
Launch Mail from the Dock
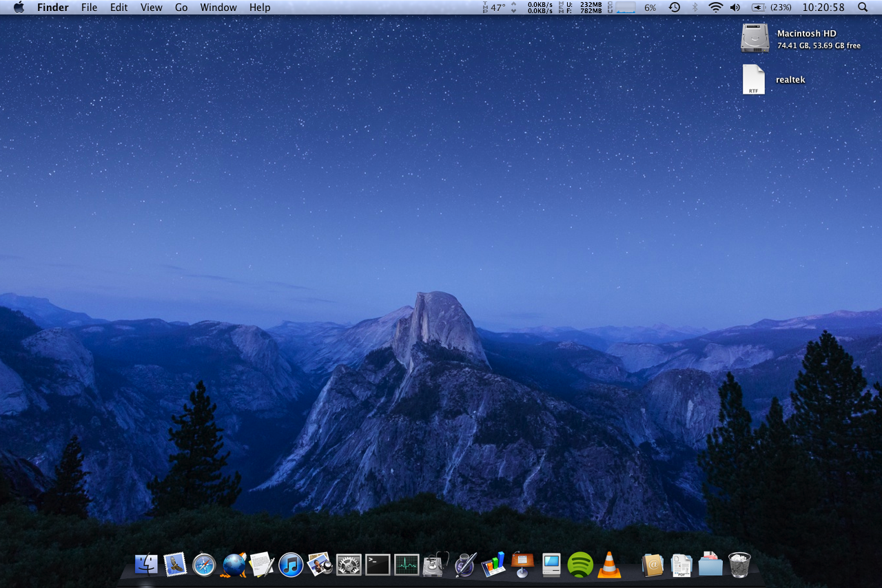pos(175,565)
